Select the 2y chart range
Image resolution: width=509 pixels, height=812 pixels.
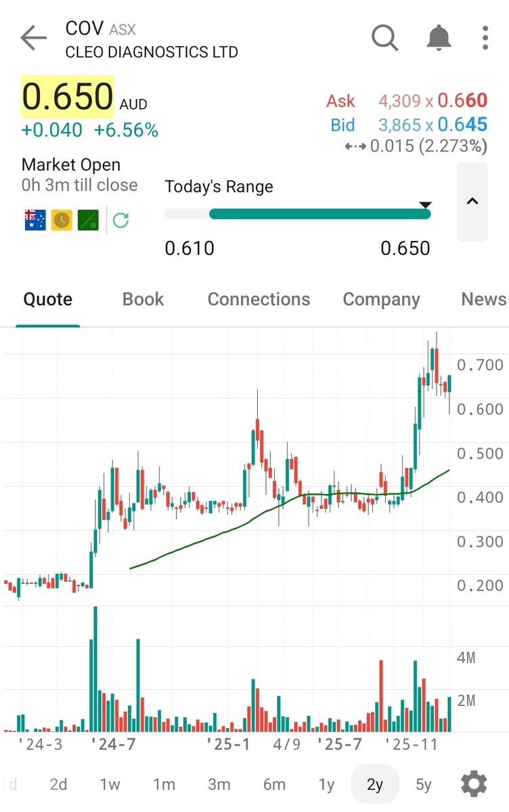tap(375, 784)
